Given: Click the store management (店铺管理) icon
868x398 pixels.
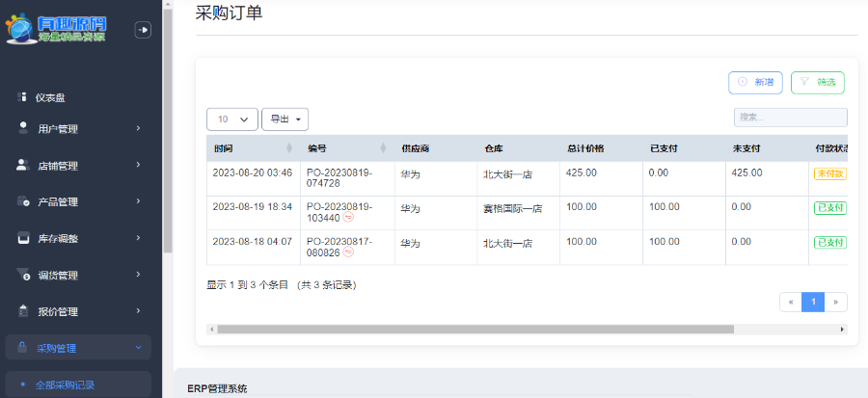Looking at the screenshot, I should [22, 165].
